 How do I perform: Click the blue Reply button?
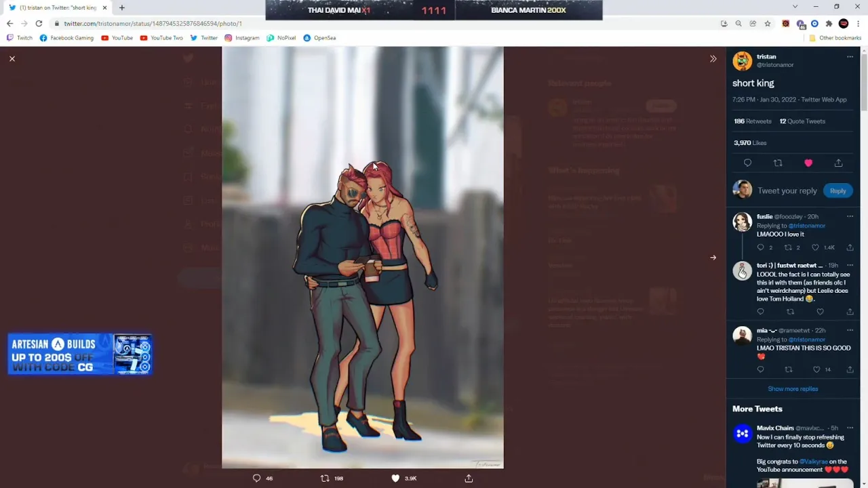[838, 191]
